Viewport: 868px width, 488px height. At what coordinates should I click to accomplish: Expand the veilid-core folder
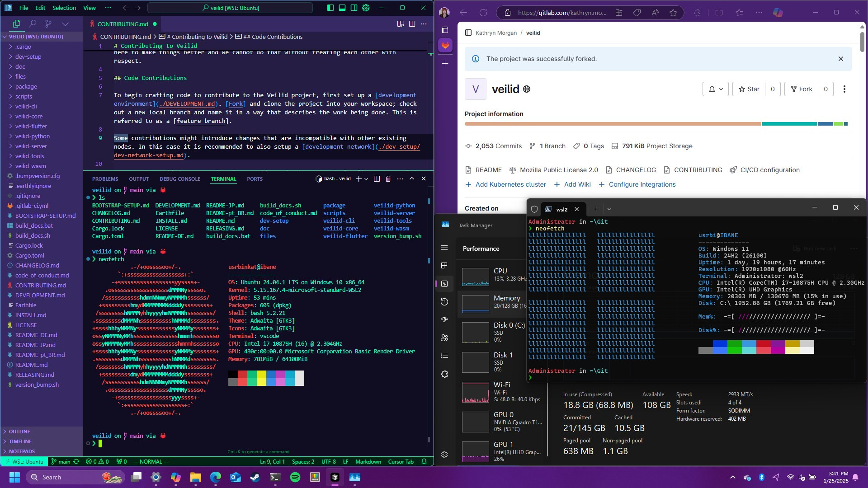coord(42,116)
